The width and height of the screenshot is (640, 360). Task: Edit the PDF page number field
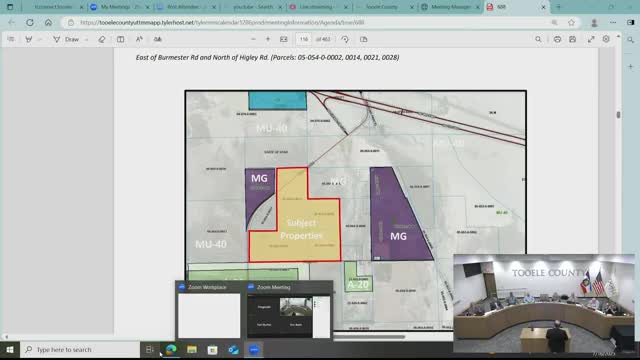coord(303,39)
